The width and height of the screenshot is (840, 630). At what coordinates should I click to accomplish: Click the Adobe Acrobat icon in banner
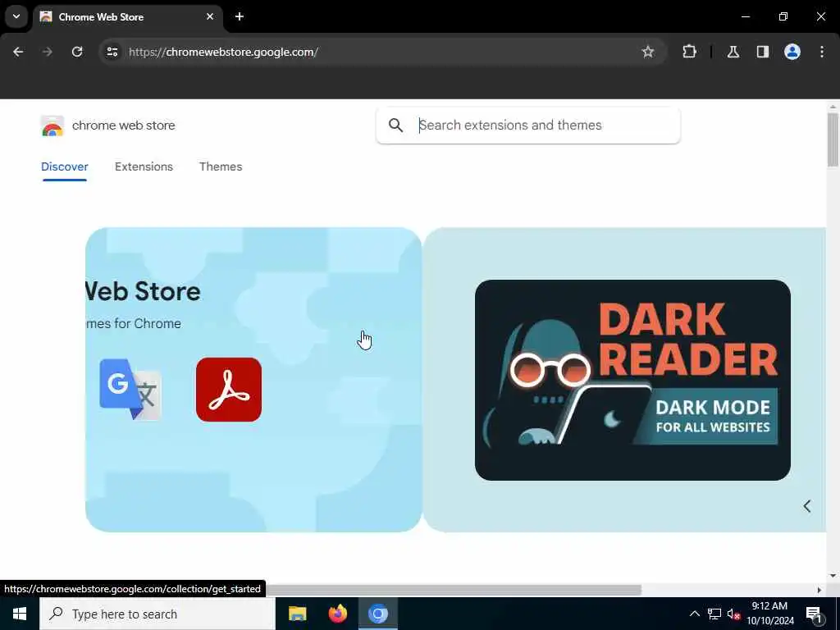[229, 390]
